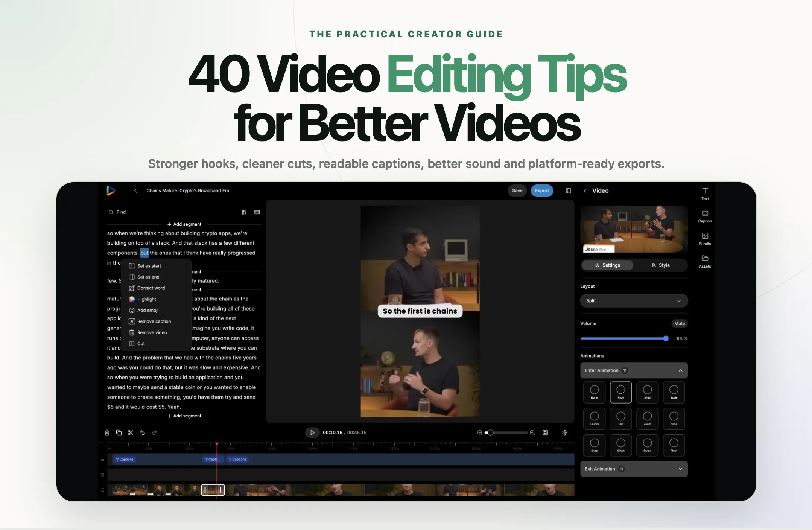Go back from project title arrow
812x530 pixels.
[x=135, y=190]
